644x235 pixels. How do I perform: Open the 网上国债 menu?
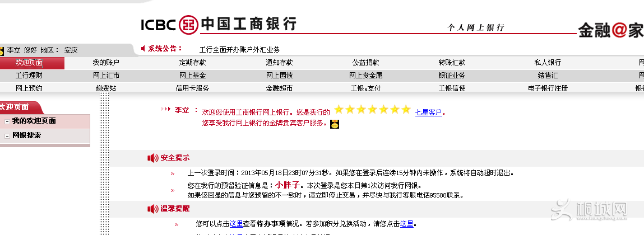279,76
